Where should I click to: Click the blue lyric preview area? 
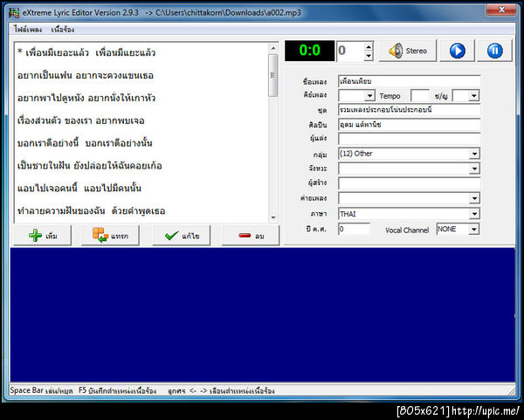coord(263,314)
